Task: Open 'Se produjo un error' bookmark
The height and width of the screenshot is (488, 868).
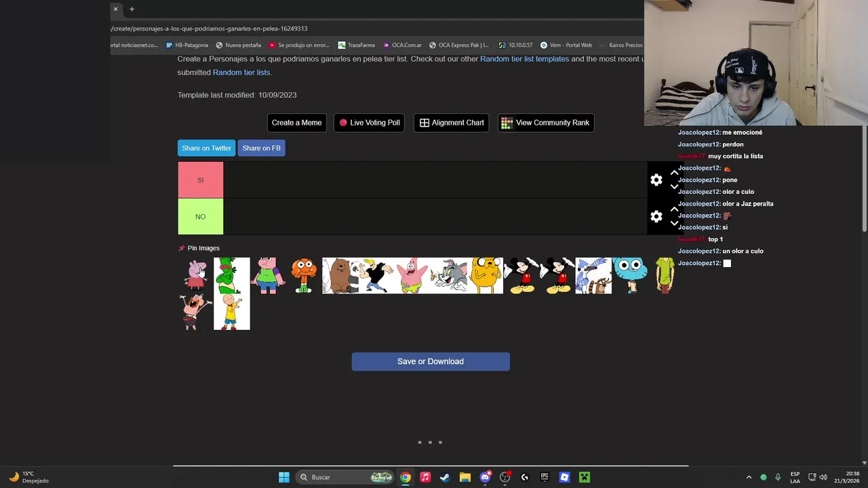Action: pyautogui.click(x=299, y=45)
